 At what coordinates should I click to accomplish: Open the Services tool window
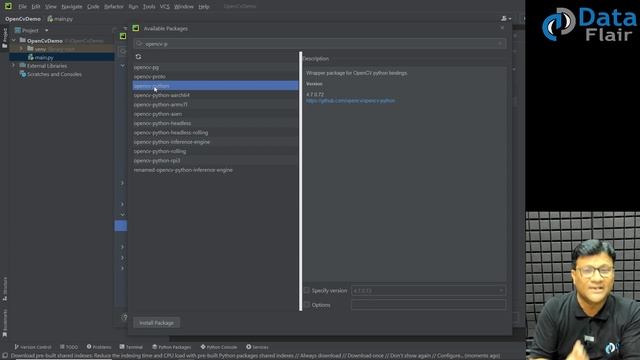point(257,347)
